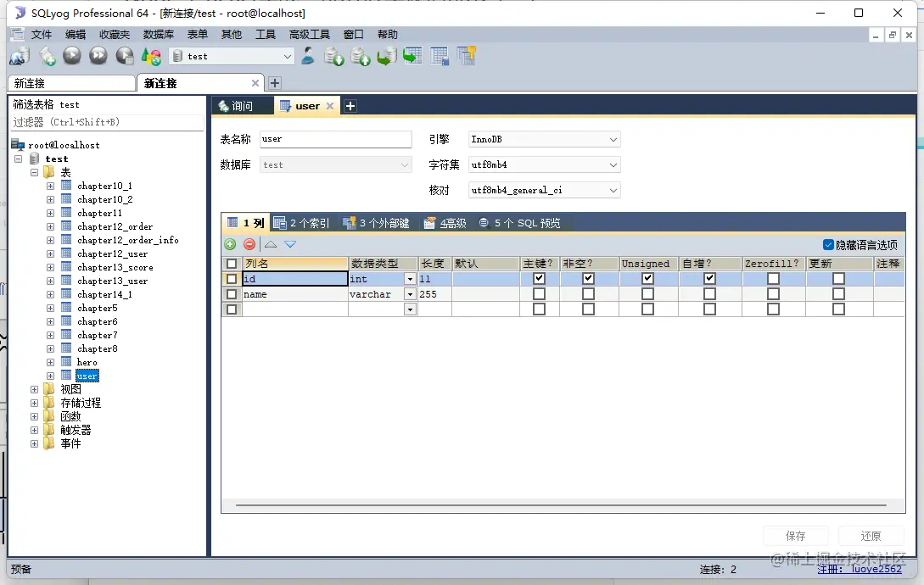
Task: Click the plus icon to add a connection tab
Action: coord(275,83)
